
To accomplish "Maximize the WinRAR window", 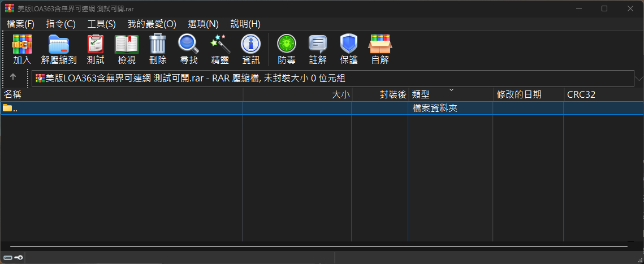I will click(x=604, y=8).
